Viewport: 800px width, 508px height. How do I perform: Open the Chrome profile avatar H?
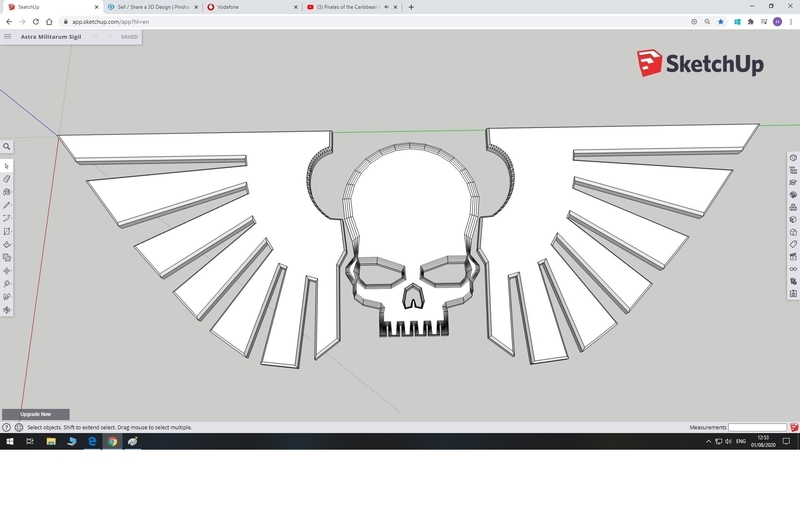[x=777, y=21]
